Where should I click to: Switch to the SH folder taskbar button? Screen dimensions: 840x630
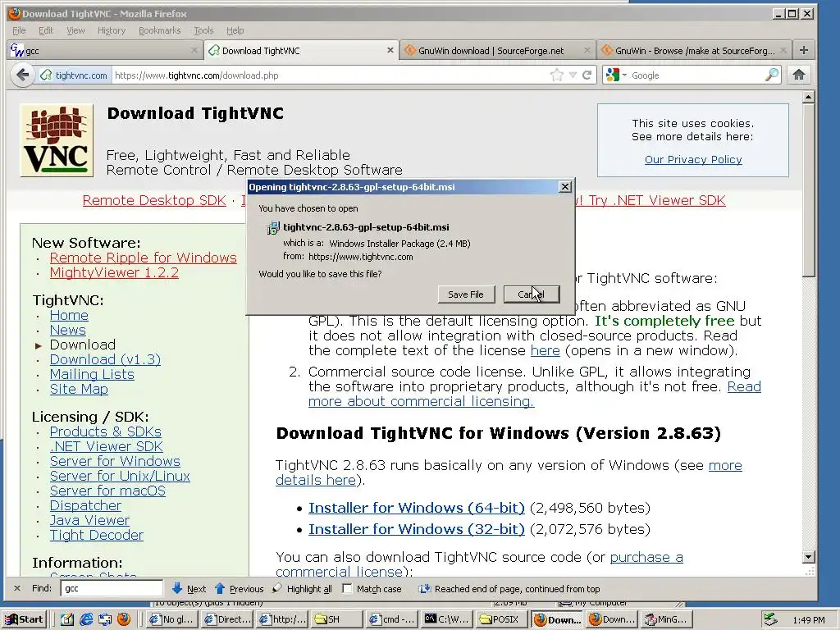pos(336,619)
